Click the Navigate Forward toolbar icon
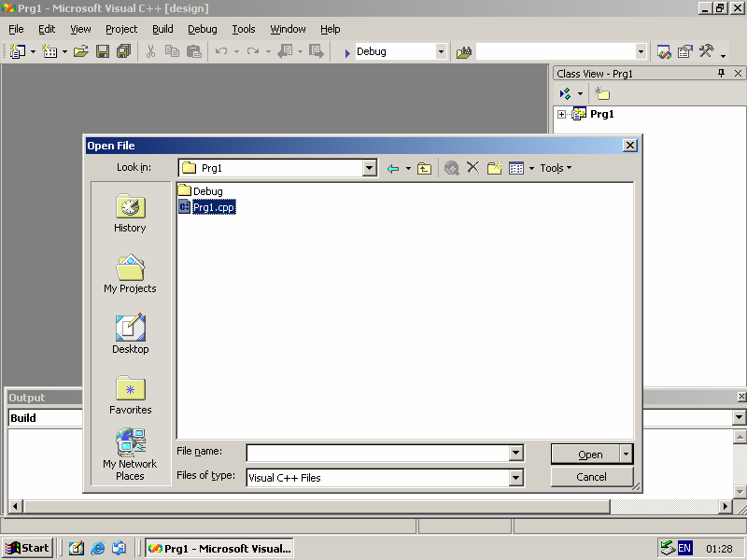 tap(317, 51)
